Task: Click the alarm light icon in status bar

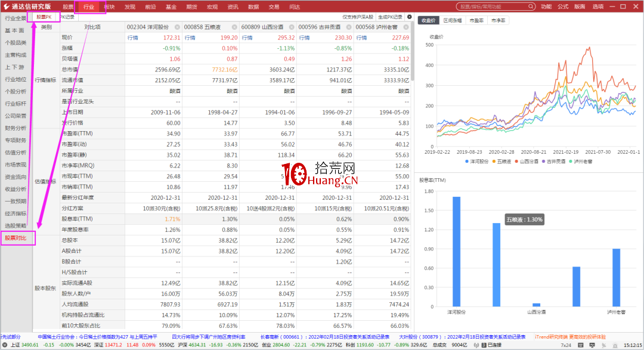Action: pos(615,345)
